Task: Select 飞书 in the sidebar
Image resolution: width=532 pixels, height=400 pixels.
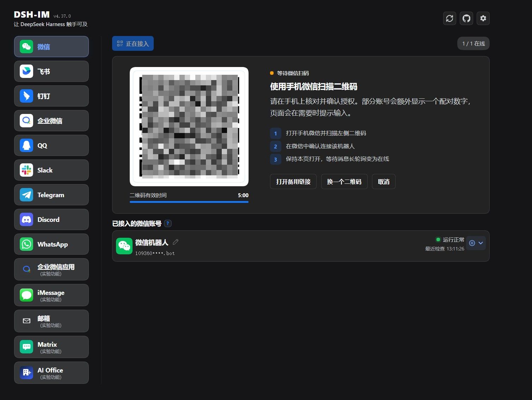Action: pos(51,71)
